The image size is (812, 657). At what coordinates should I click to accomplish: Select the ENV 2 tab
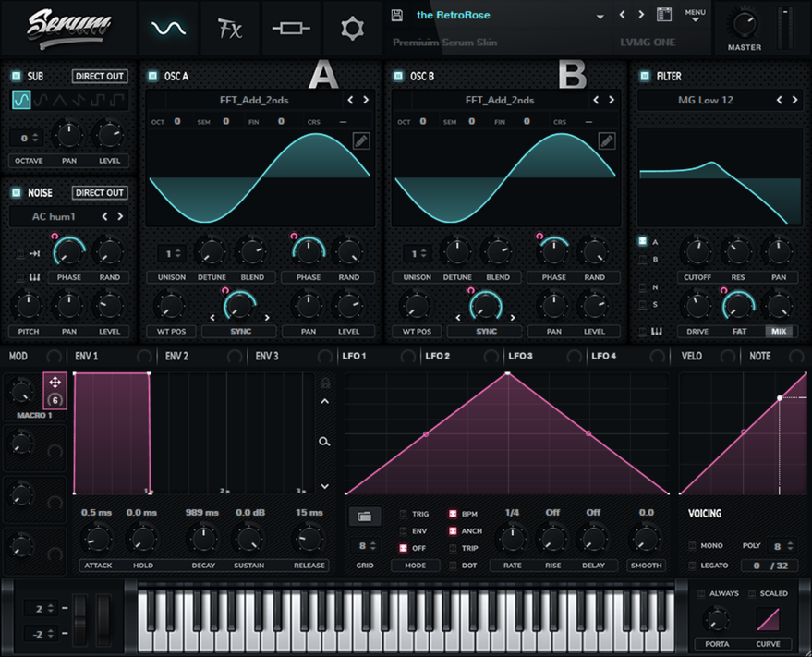pos(176,356)
